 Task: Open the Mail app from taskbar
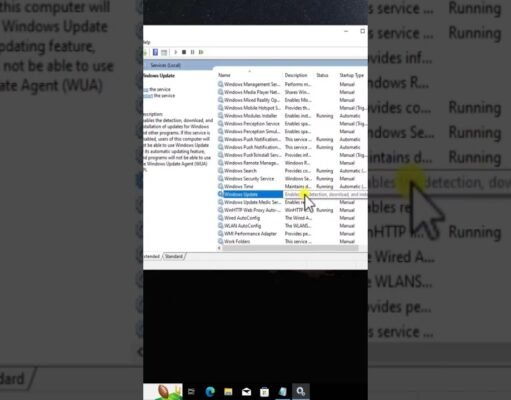(246, 392)
